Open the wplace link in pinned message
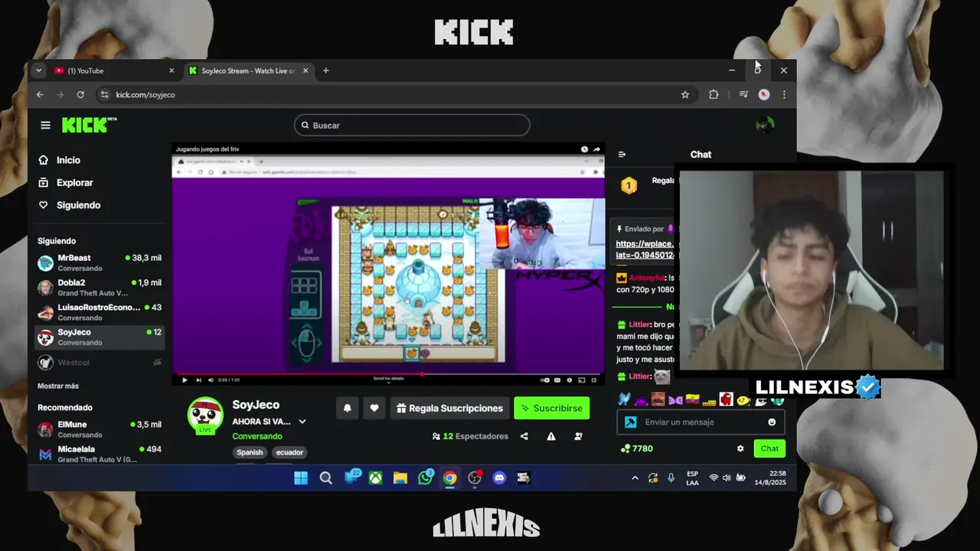The height and width of the screenshot is (551, 980). [x=645, y=249]
